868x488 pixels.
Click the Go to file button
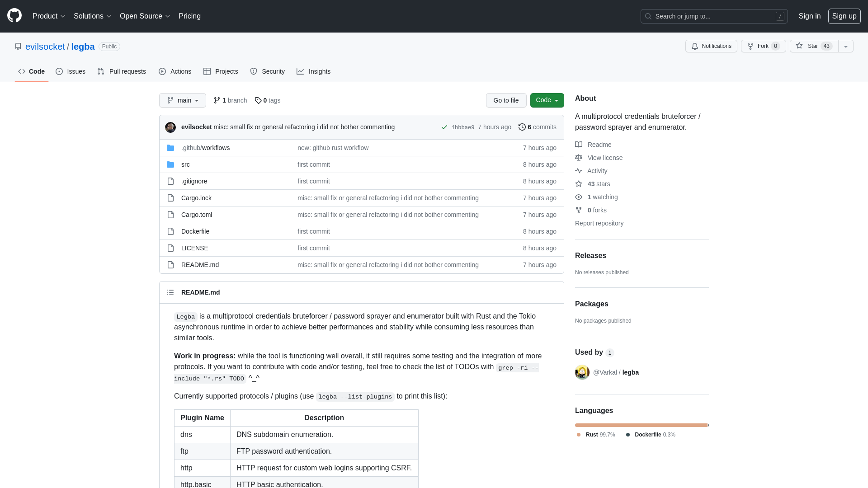click(506, 100)
